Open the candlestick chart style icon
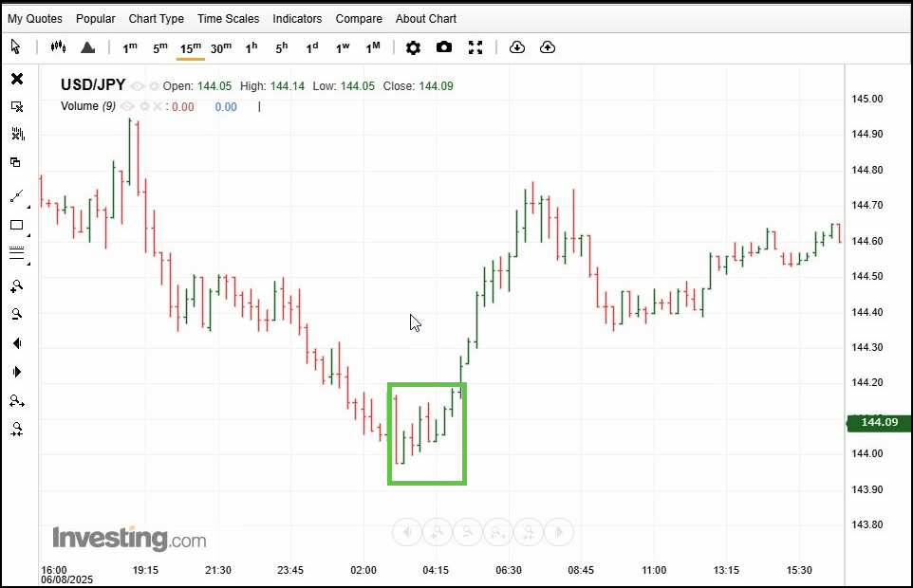 click(x=58, y=47)
